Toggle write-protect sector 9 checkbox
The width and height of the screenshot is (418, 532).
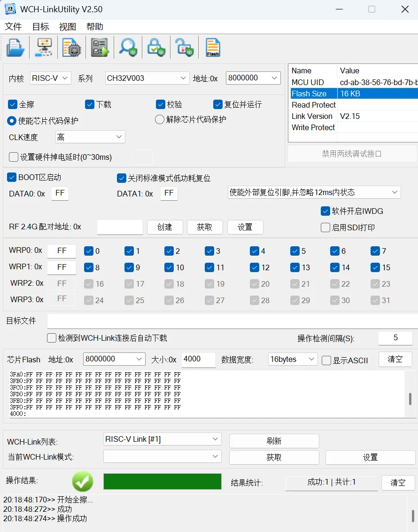(129, 267)
